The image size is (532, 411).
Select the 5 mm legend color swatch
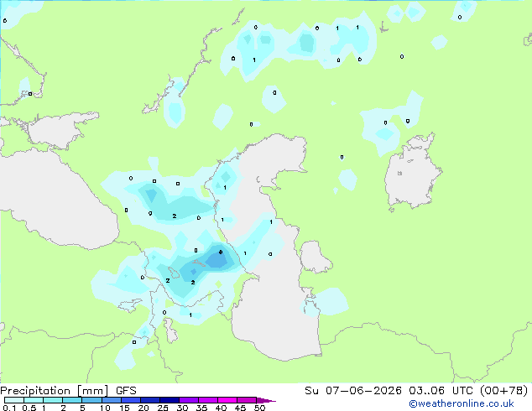click(x=91, y=400)
